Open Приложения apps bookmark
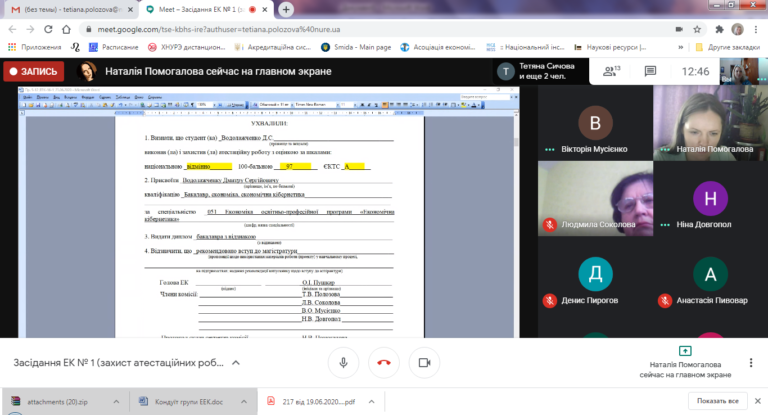768x415 pixels. 35,47
